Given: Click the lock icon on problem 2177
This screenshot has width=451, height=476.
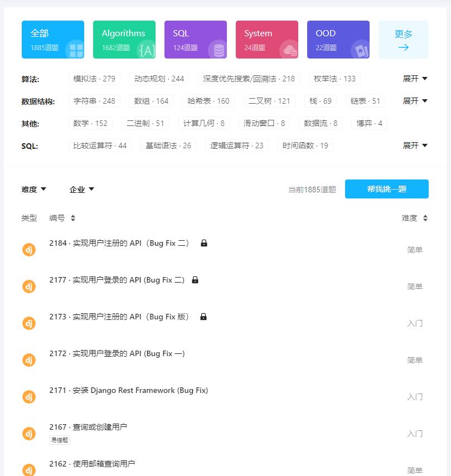Looking at the screenshot, I should 195,279.
